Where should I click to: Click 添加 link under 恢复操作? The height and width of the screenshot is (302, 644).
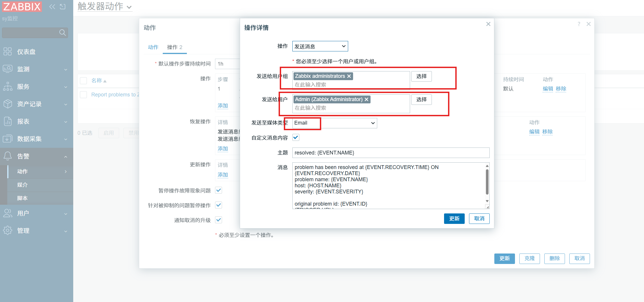click(x=223, y=149)
